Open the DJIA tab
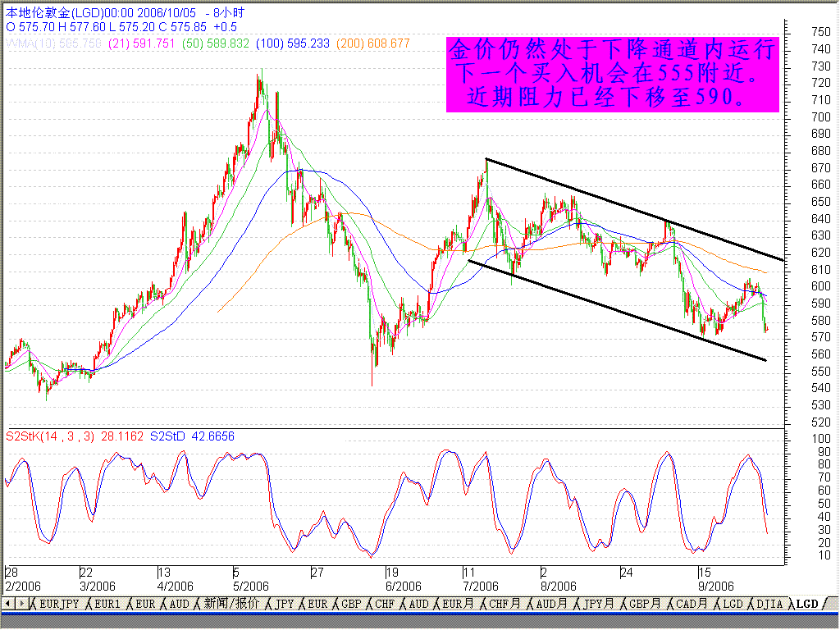Screen dimensions: 840x630 point(769,604)
